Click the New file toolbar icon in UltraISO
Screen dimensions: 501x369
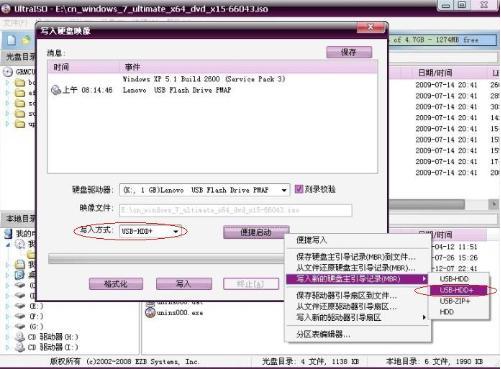11,40
